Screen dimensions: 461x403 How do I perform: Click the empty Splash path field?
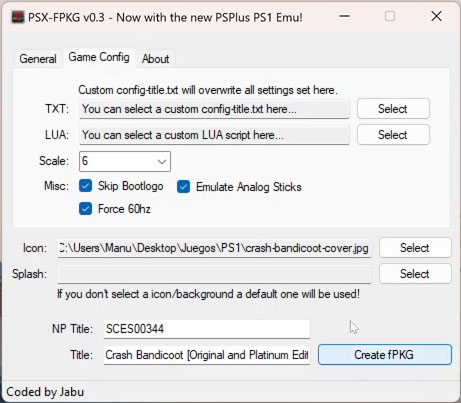[x=214, y=274]
